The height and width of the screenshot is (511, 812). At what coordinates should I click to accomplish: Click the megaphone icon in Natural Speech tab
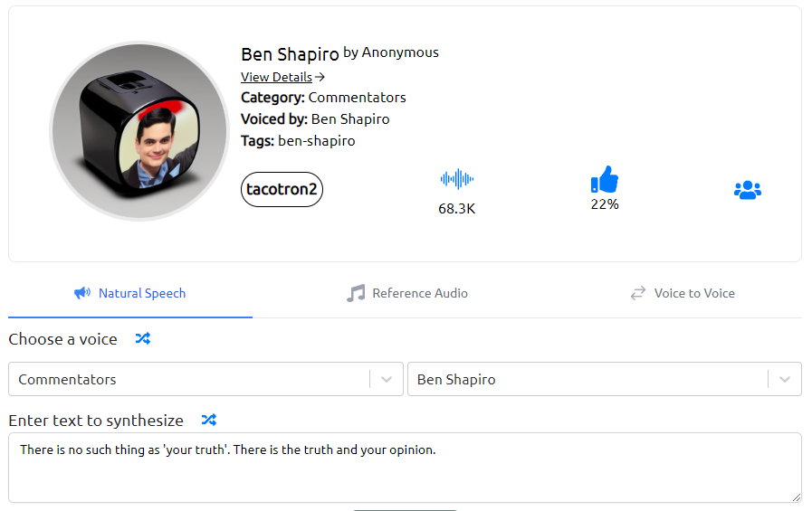(82, 293)
